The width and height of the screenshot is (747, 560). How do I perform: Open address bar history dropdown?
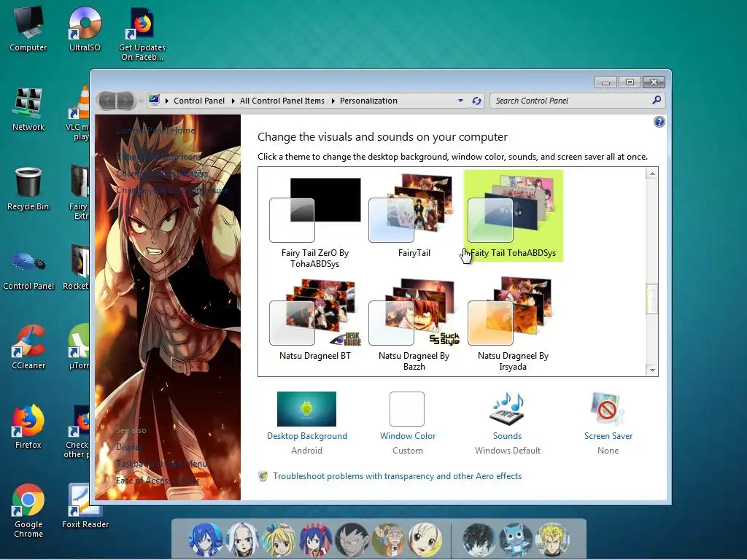[x=460, y=101]
